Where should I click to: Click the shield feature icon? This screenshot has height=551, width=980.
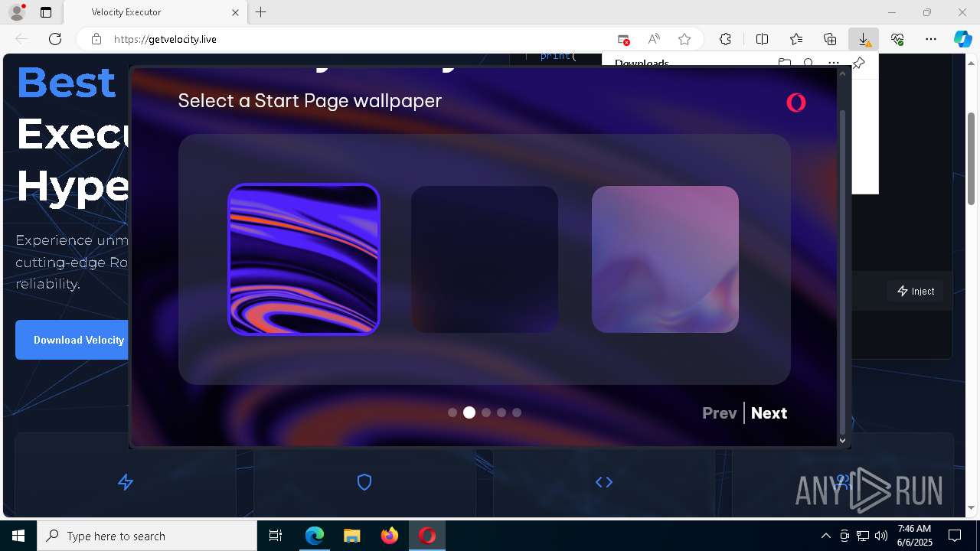coord(364,482)
